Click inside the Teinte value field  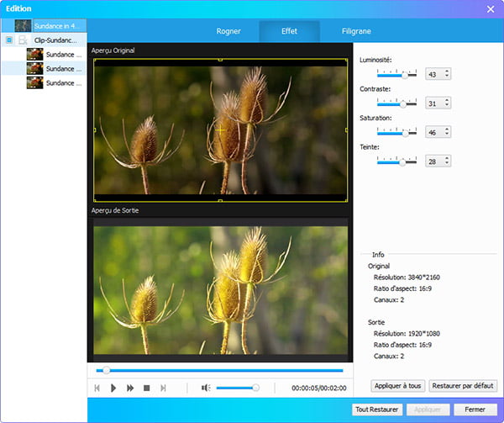pyautogui.click(x=433, y=161)
